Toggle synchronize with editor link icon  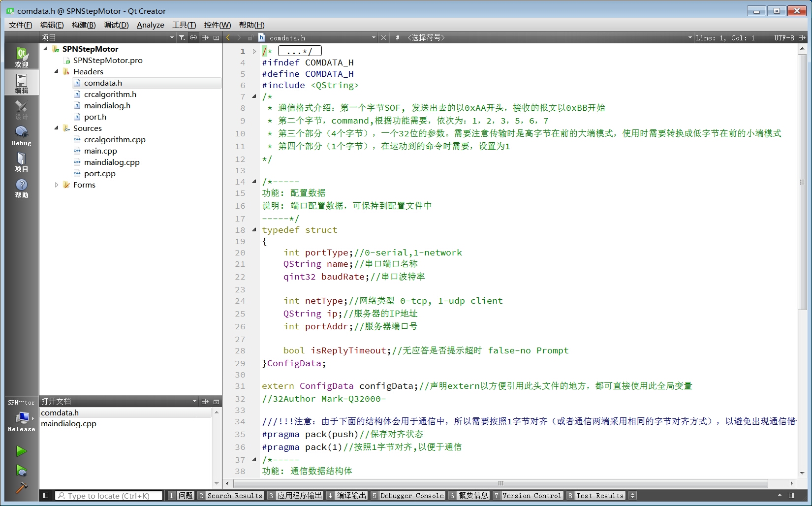coord(193,37)
